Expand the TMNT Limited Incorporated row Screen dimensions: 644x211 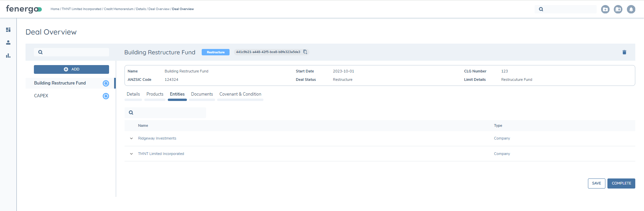(131, 154)
